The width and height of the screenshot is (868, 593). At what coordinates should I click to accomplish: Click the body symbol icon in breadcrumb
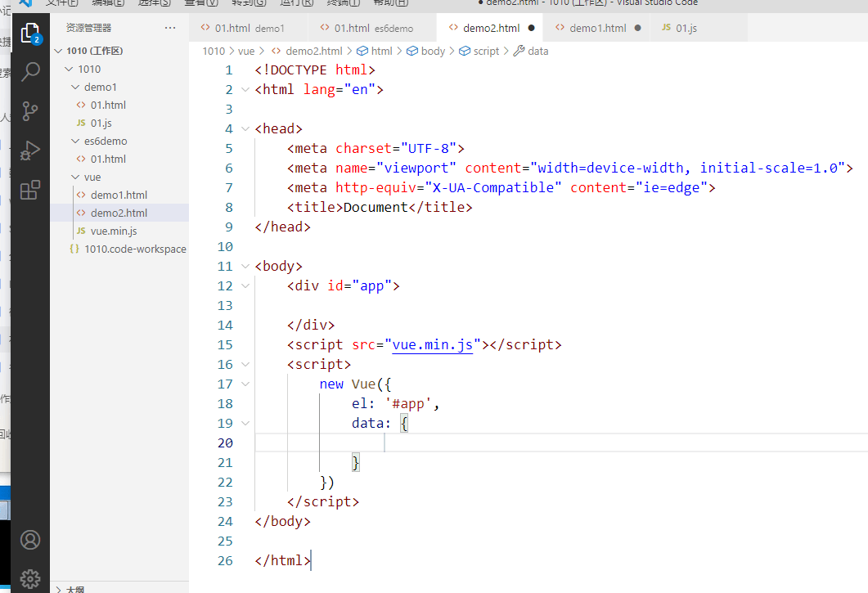pos(412,51)
